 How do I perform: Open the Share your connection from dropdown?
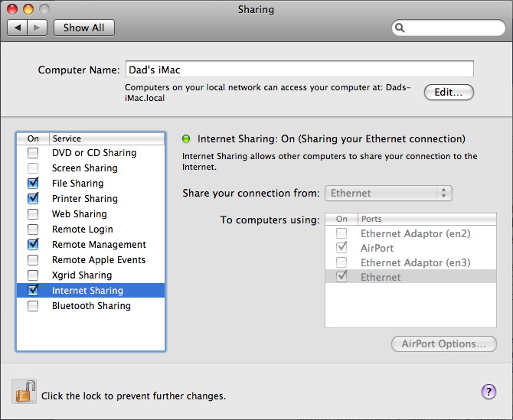coord(388,193)
